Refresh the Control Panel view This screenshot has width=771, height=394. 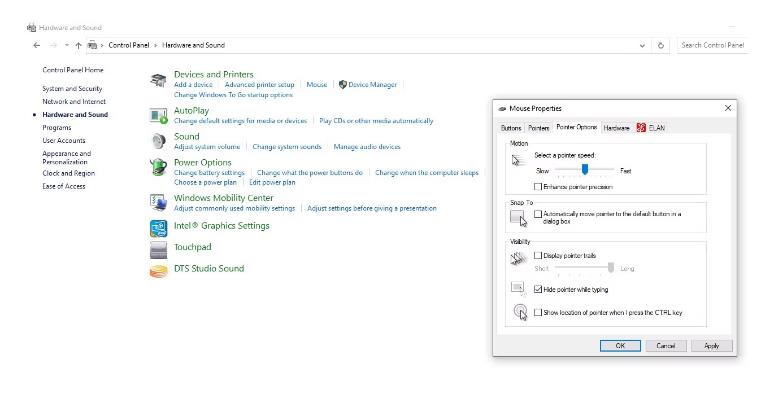(x=660, y=45)
